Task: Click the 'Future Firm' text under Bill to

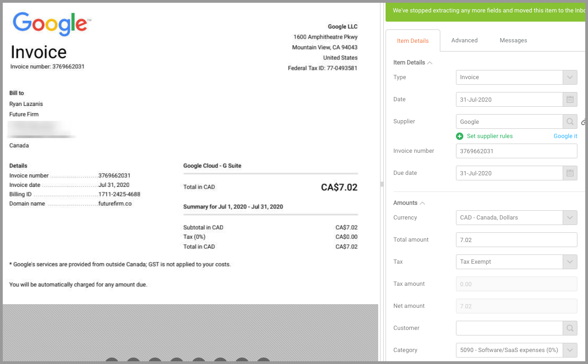Action: 24,114
